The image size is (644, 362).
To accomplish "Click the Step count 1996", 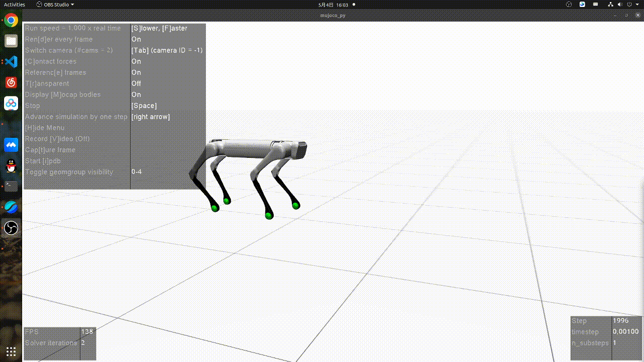I will (621, 321).
